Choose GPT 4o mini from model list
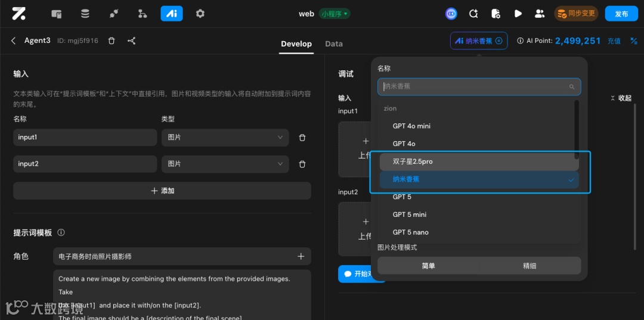Image resolution: width=644 pixels, height=320 pixels. [x=478, y=126]
